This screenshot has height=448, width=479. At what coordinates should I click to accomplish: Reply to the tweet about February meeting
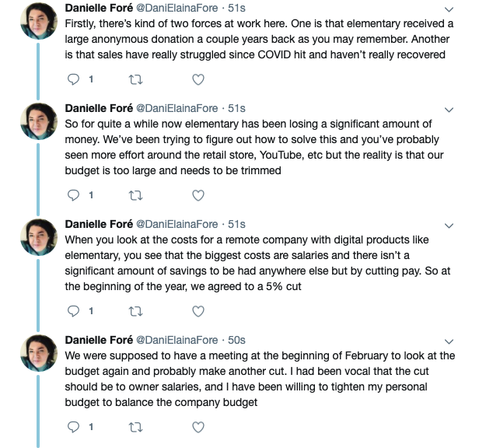point(75,427)
